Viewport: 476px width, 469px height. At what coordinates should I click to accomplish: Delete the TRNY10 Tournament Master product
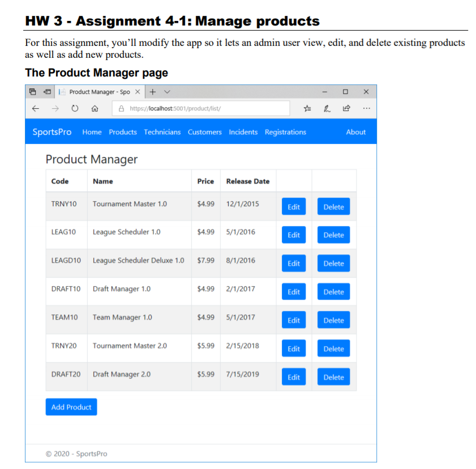(x=333, y=206)
